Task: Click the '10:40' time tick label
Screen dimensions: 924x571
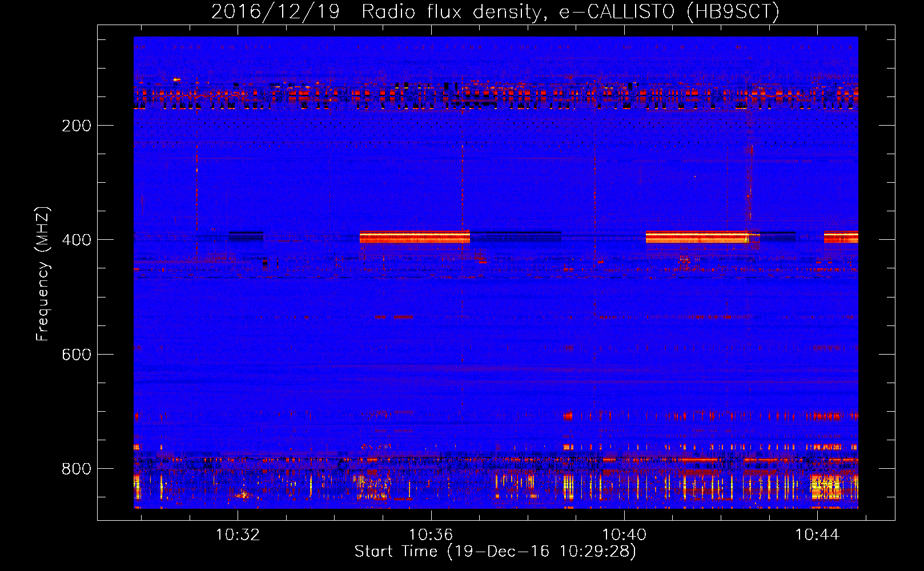Action: pyautogui.click(x=624, y=534)
